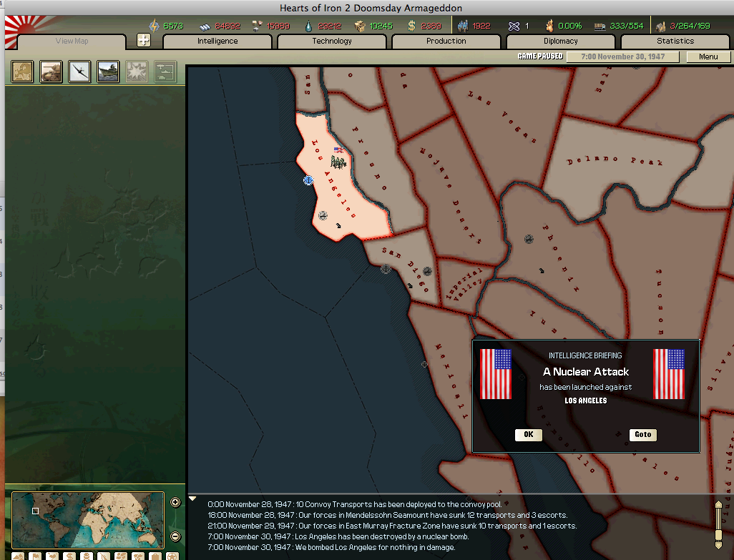This screenshot has height=560, width=734.
Task: Select the air units plane icon
Action: click(x=79, y=72)
